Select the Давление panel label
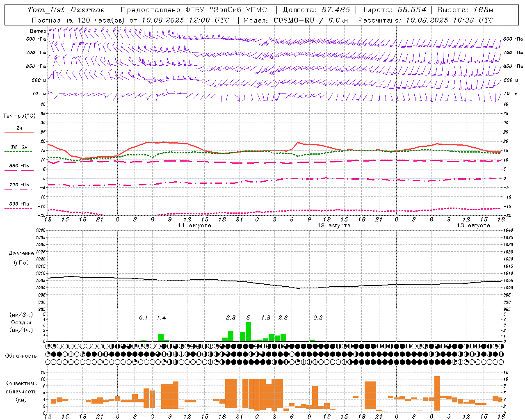The width and height of the screenshot is (525, 420). click(21, 253)
